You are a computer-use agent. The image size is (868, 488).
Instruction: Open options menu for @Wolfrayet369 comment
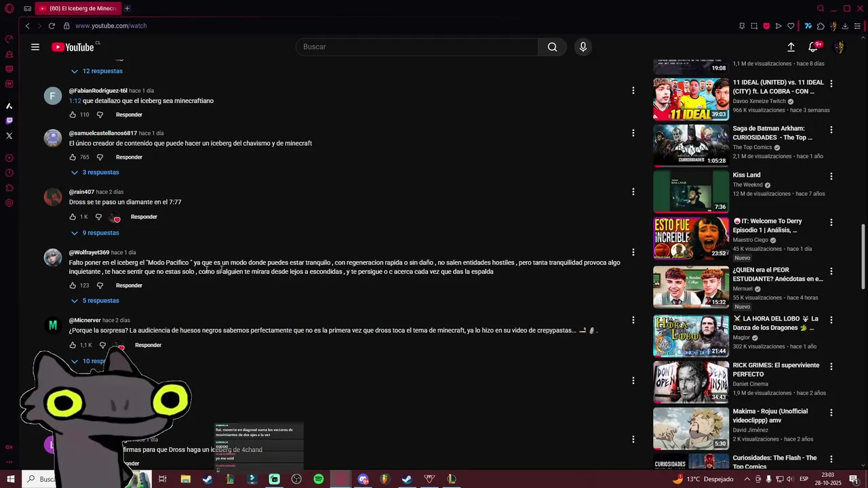pyautogui.click(x=633, y=252)
